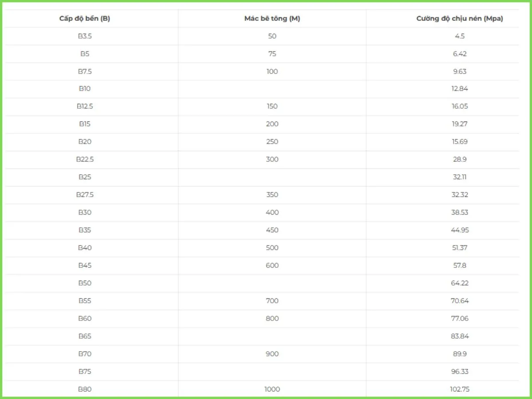Click the B40 grade cell
532x399 pixels.
coord(85,248)
